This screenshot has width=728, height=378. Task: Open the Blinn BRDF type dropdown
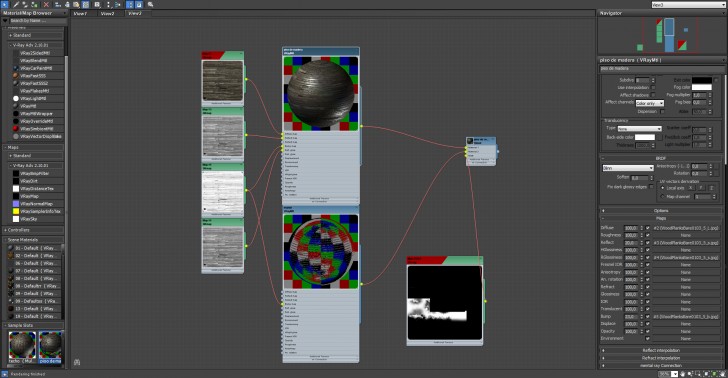pos(628,168)
